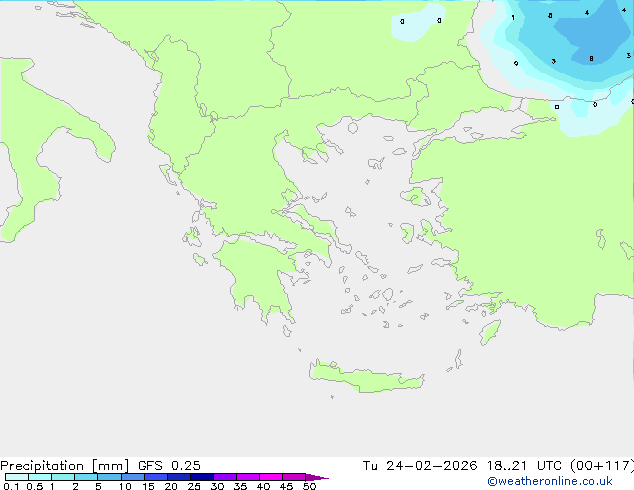Click the "(00+117)" forecast offset text

pos(602,466)
